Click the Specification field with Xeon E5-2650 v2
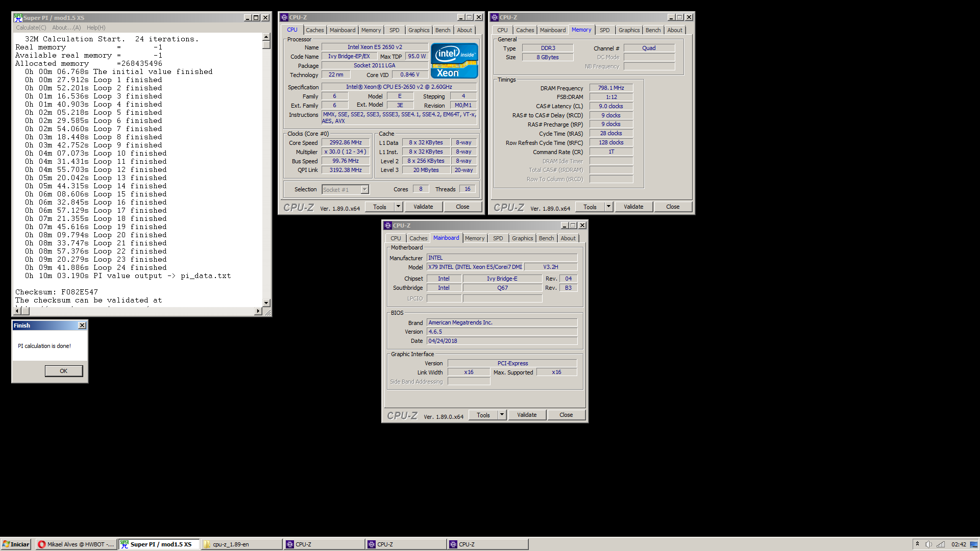980x551 pixels. (x=399, y=87)
